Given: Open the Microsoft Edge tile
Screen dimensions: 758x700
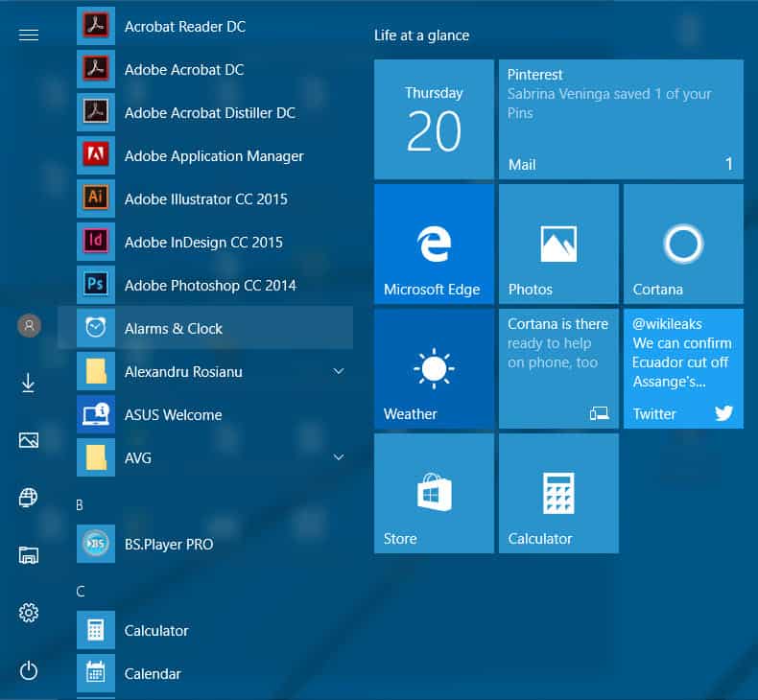Looking at the screenshot, I should coord(434,244).
